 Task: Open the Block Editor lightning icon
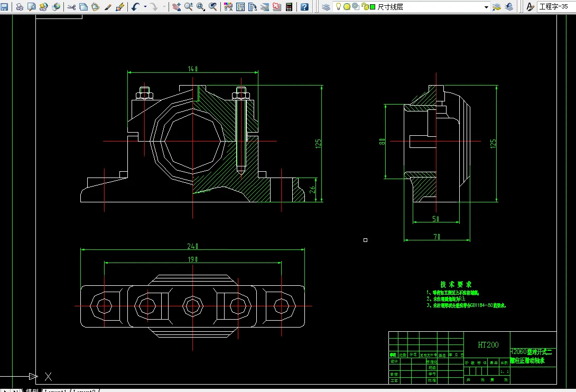pos(120,7)
